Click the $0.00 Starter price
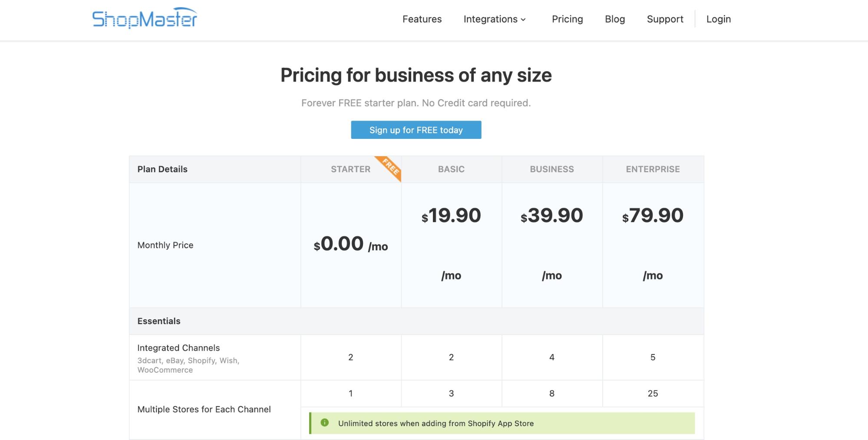 (x=342, y=244)
